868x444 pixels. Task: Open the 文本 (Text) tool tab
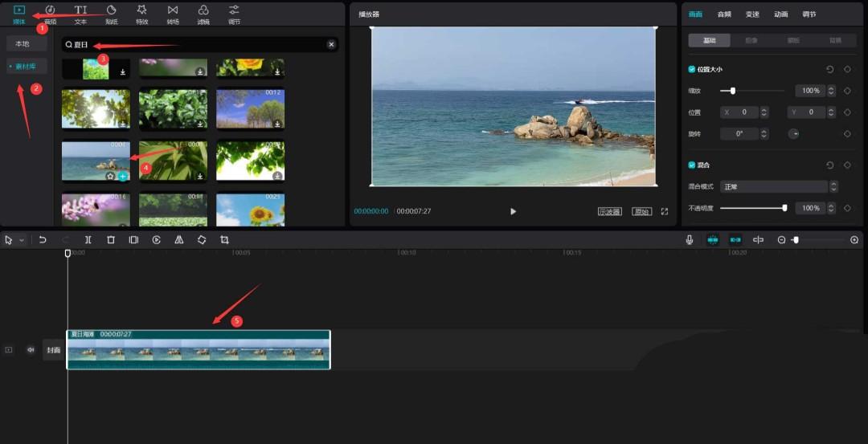(x=81, y=13)
